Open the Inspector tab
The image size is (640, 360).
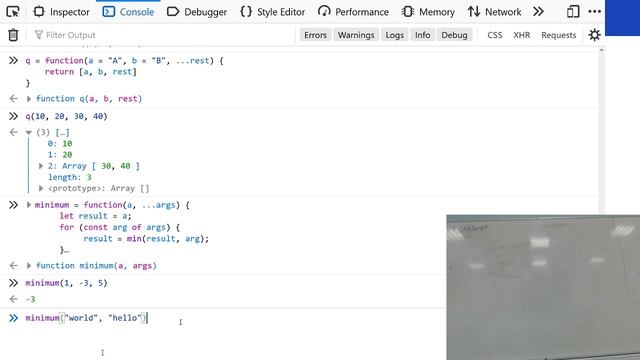(x=61, y=12)
